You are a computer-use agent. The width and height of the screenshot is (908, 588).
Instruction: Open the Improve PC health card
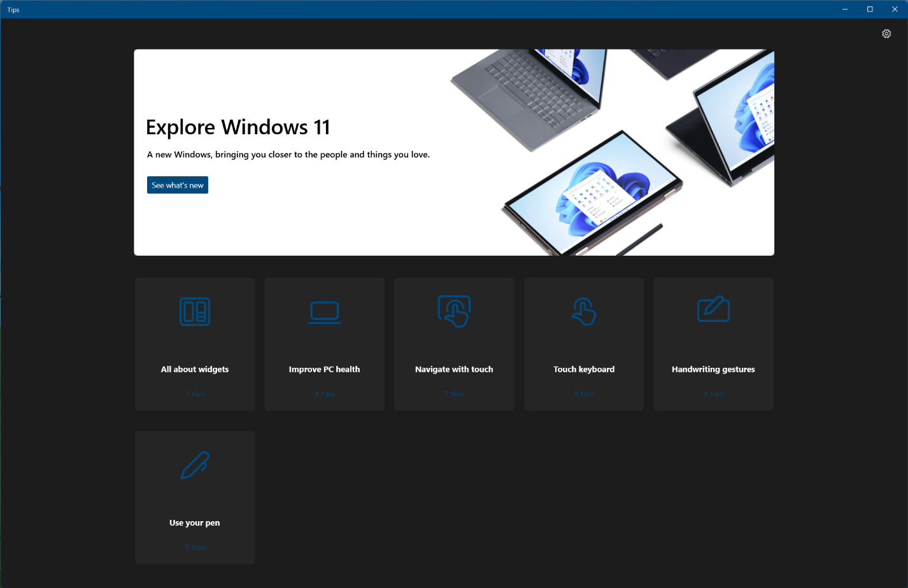click(x=324, y=344)
